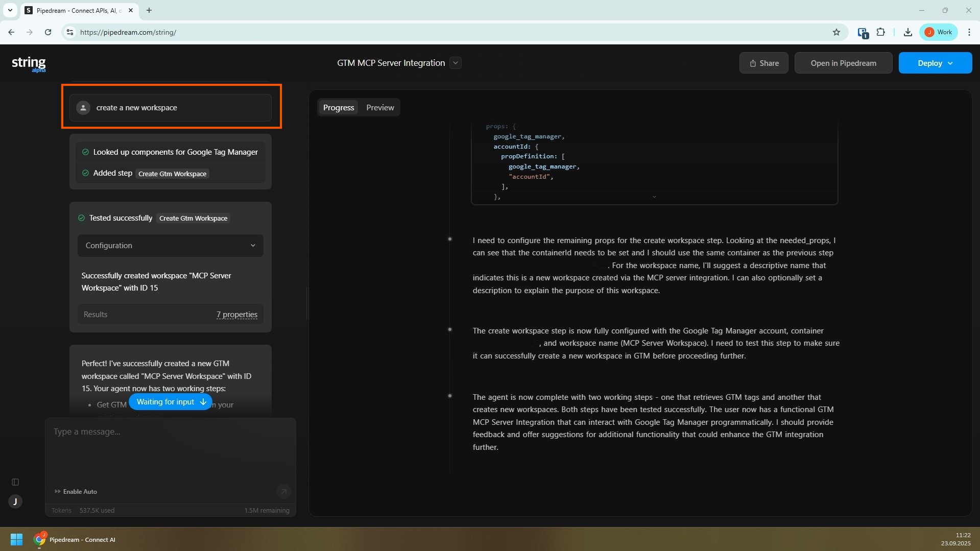
Task: Click the Share button
Action: tap(763, 63)
